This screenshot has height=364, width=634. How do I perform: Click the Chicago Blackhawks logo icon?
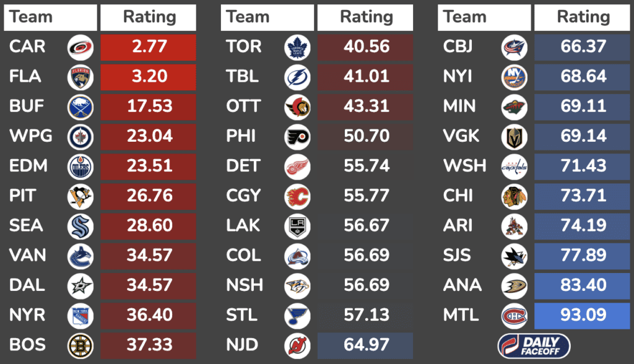(514, 196)
